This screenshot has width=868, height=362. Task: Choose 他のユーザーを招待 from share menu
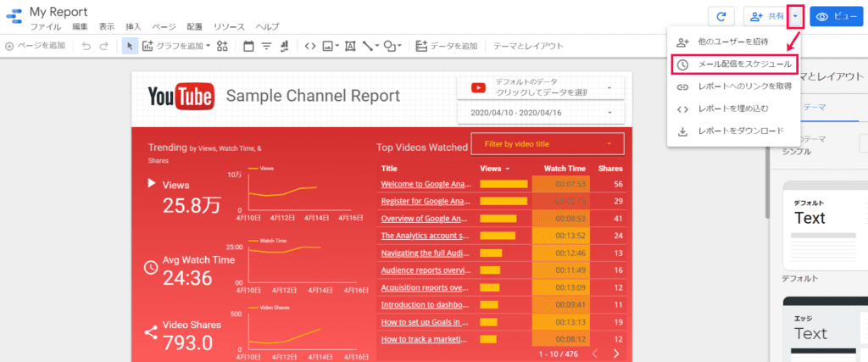click(x=732, y=42)
